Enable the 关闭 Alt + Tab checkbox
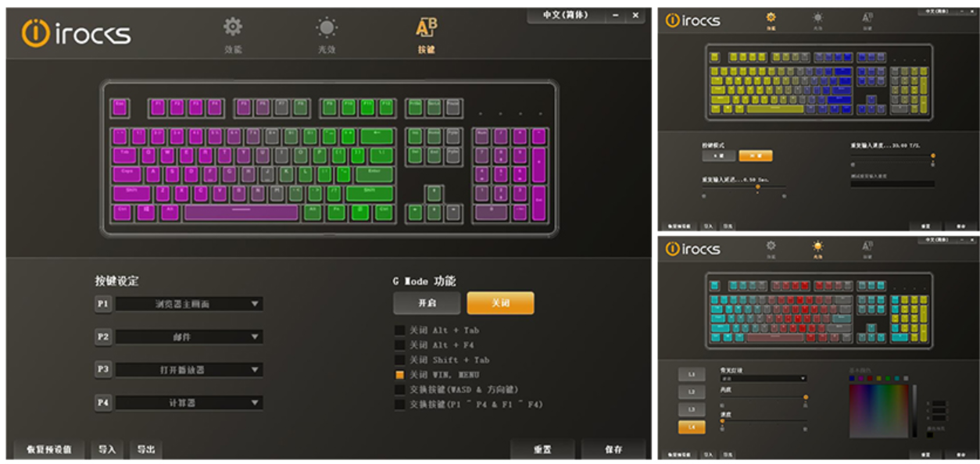980x464 pixels. (399, 330)
